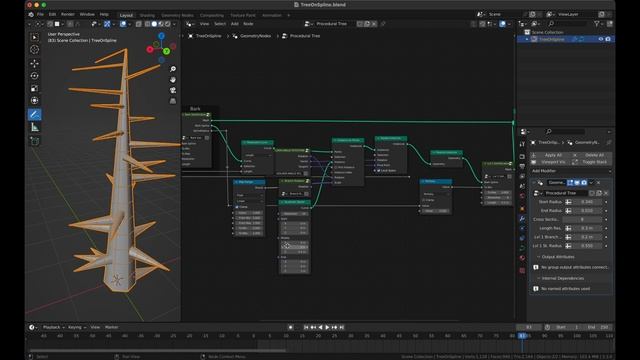Click Apply All button

(x=549, y=155)
